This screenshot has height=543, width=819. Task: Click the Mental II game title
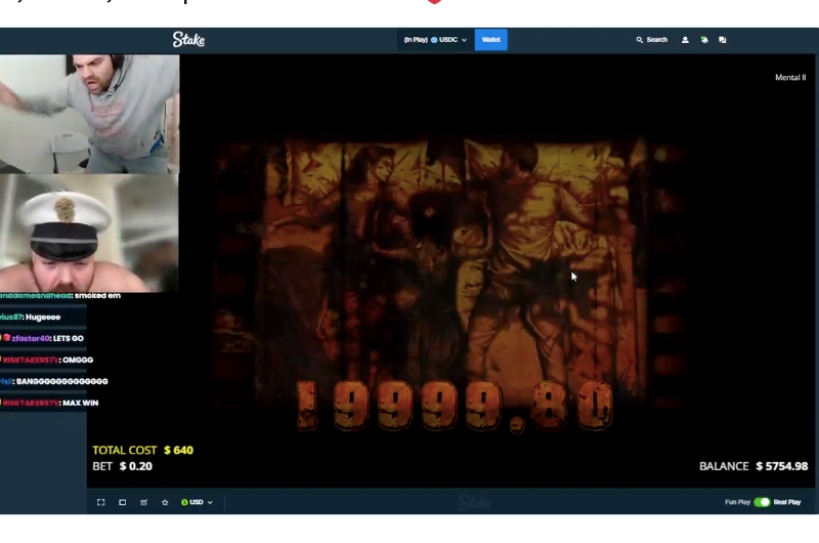pyautogui.click(x=790, y=77)
